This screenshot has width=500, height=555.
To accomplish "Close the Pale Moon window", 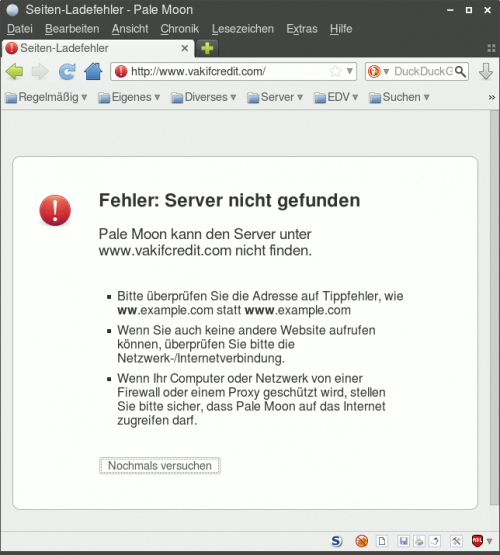I will click(x=488, y=10).
